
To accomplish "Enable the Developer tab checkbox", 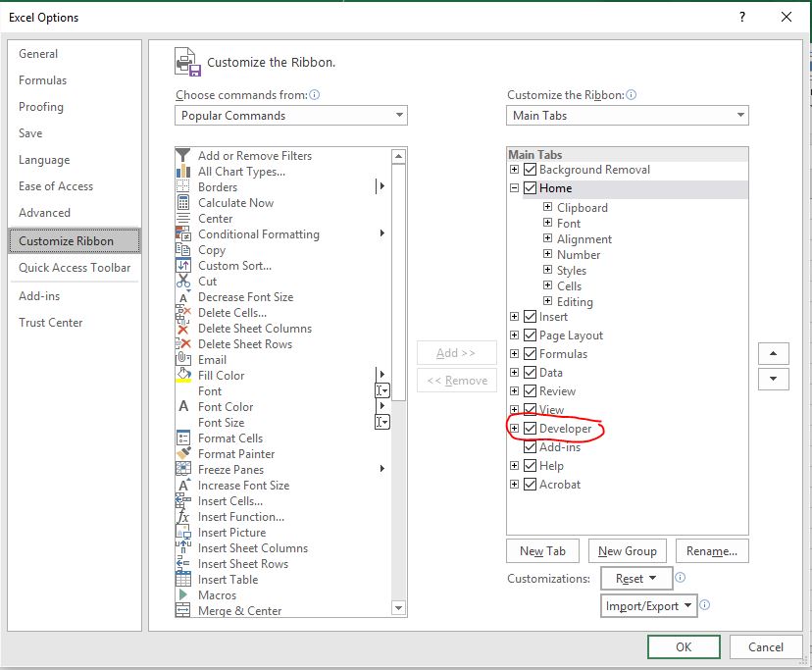I will coord(530,429).
